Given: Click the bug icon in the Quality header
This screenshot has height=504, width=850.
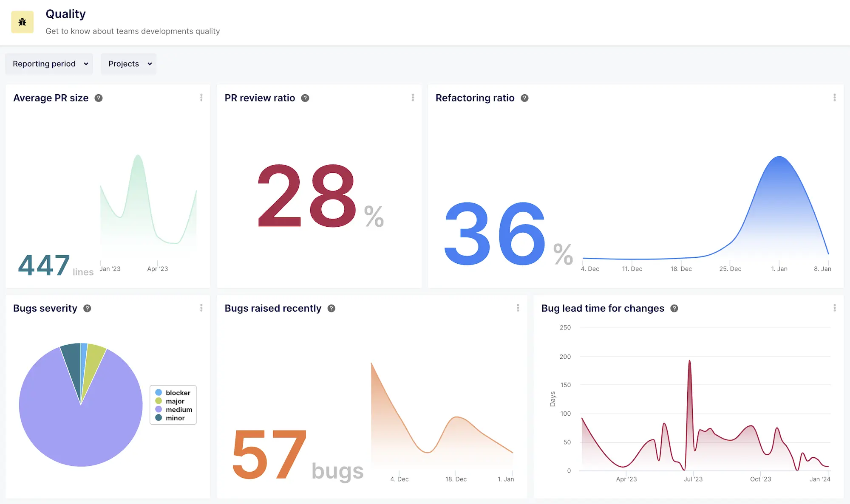Looking at the screenshot, I should (x=22, y=22).
